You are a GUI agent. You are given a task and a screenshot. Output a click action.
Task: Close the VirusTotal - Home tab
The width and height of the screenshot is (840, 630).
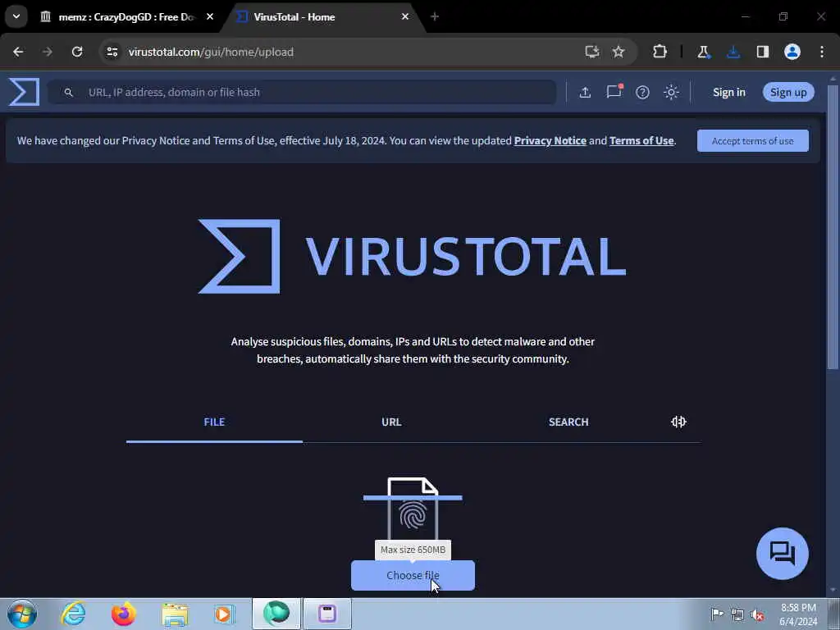[405, 16]
